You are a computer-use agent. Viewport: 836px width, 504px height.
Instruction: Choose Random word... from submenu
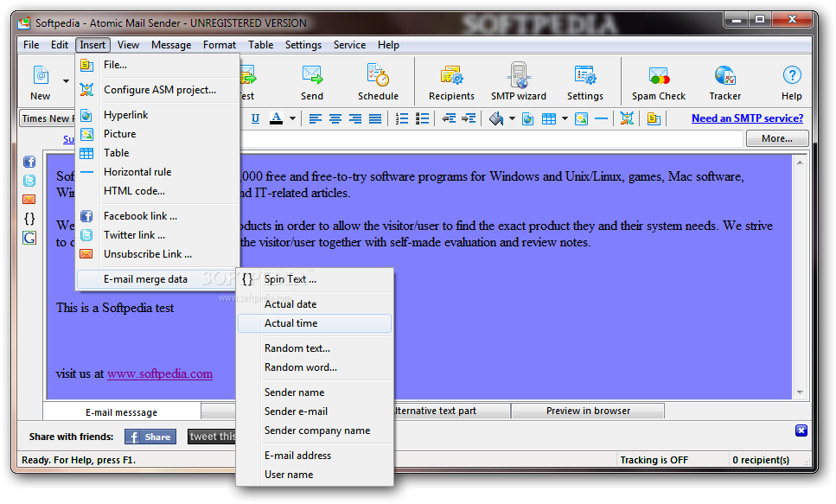315,367
